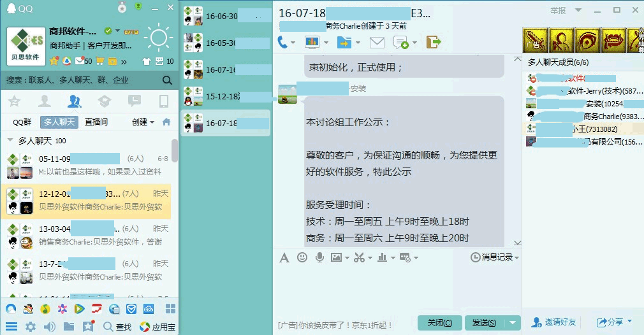Open the stock chart app icon
Screen dimensions: 644x335
(x=96, y=309)
